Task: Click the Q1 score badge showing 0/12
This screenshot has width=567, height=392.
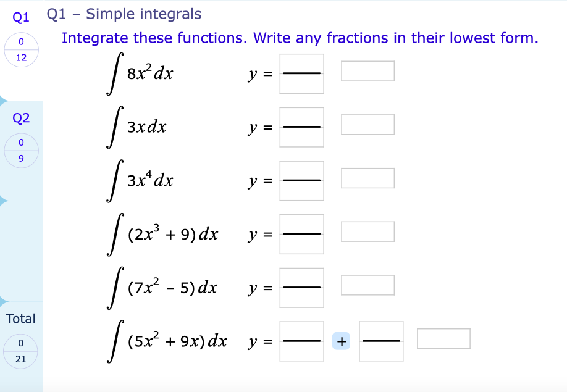Action: pyautogui.click(x=21, y=50)
